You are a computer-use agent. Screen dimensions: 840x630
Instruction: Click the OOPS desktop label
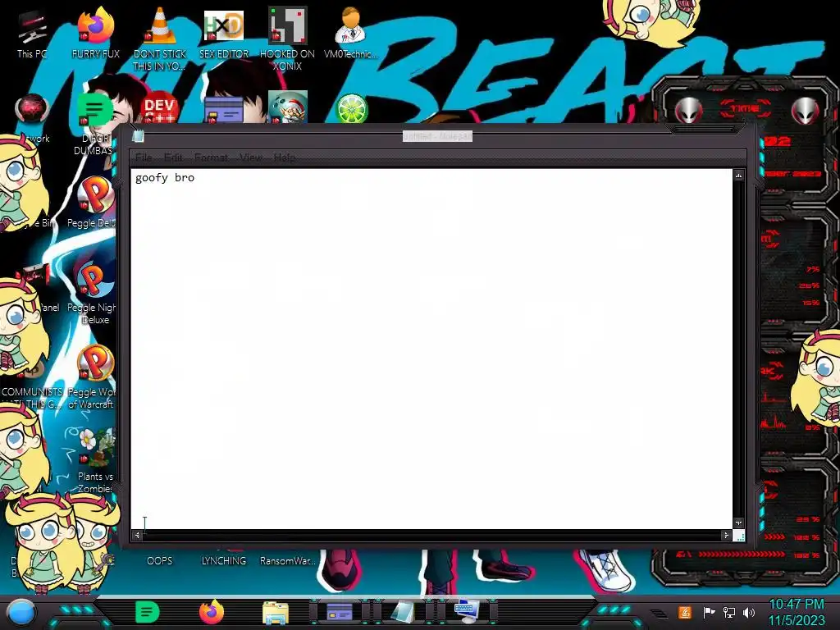[160, 560]
